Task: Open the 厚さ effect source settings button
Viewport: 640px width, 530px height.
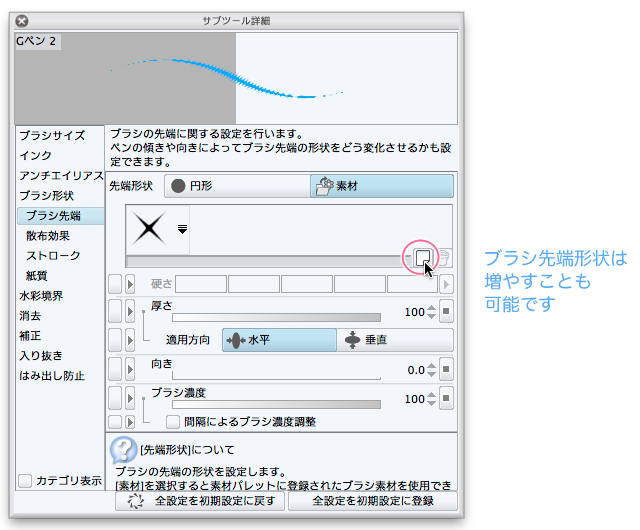Action: click(x=447, y=312)
